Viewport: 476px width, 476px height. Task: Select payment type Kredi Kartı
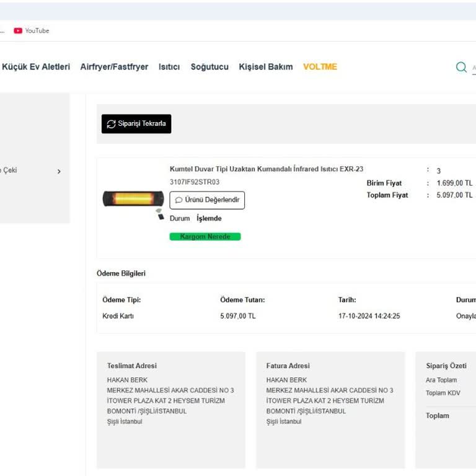(118, 316)
